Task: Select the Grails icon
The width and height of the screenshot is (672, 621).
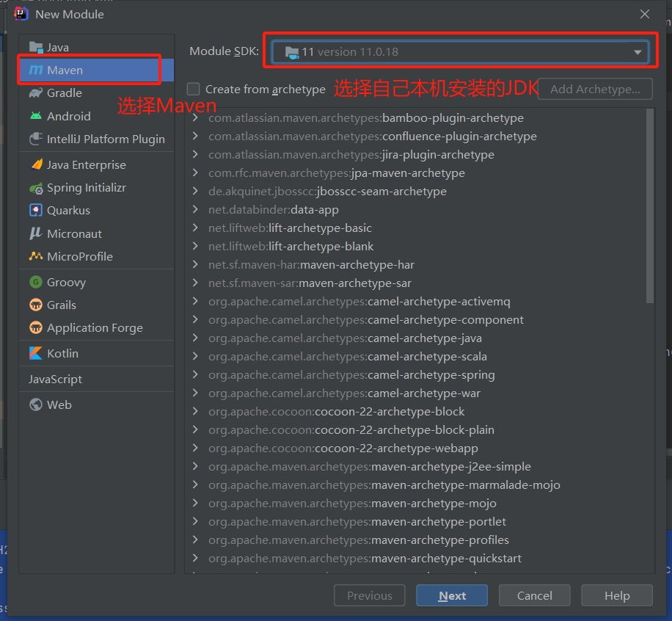Action: pos(36,305)
